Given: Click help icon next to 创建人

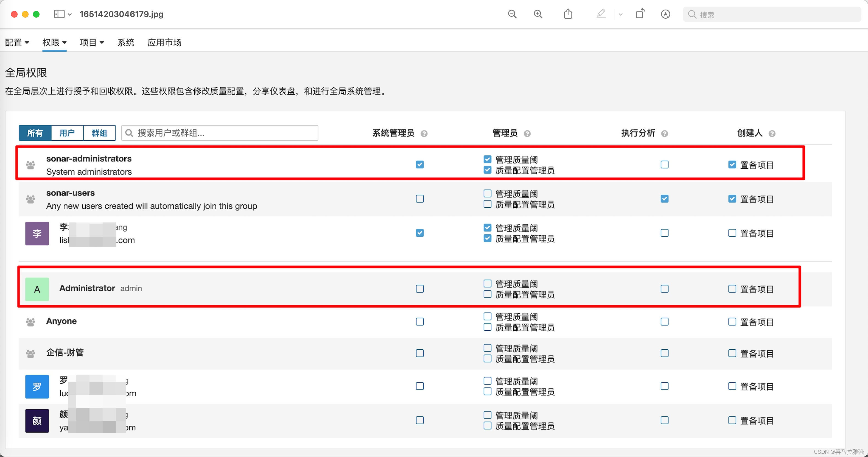Looking at the screenshot, I should click(772, 134).
